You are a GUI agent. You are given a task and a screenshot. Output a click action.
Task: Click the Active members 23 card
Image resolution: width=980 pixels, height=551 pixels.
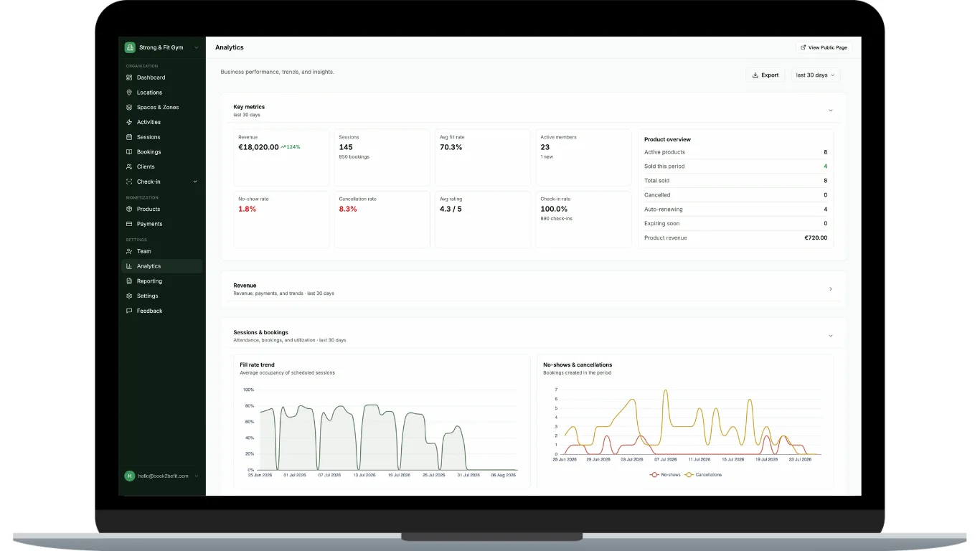tap(583, 158)
